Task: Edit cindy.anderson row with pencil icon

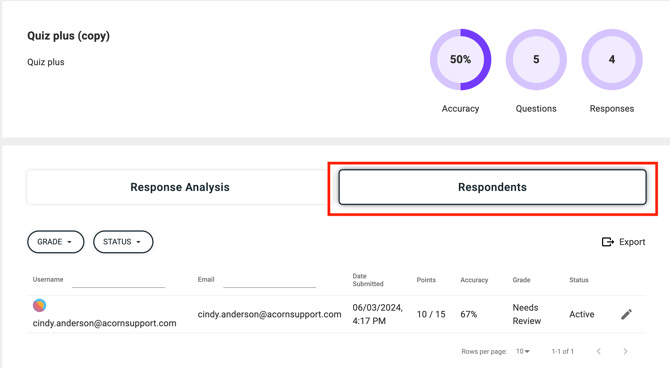Action: point(626,315)
